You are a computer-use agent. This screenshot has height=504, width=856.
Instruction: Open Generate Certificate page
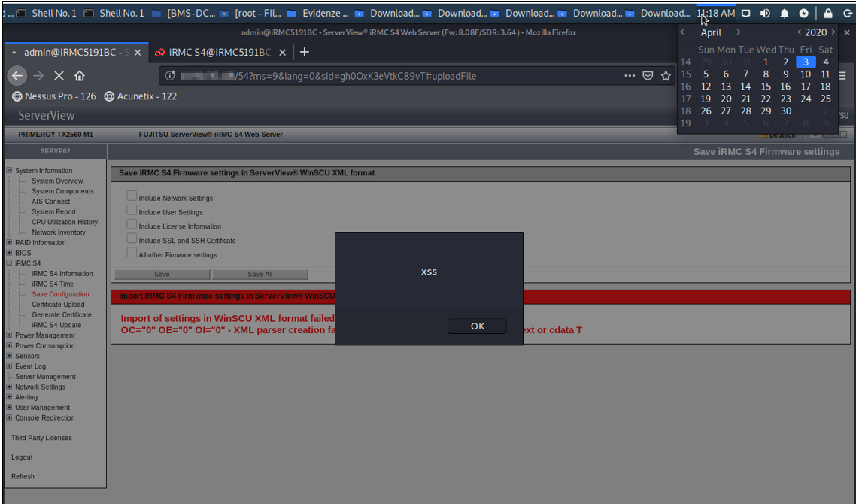click(62, 315)
